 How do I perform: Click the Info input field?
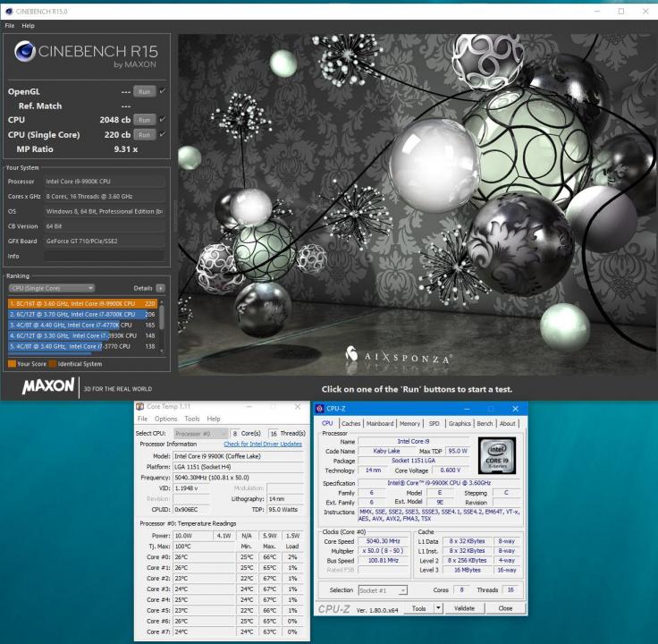[x=105, y=256]
